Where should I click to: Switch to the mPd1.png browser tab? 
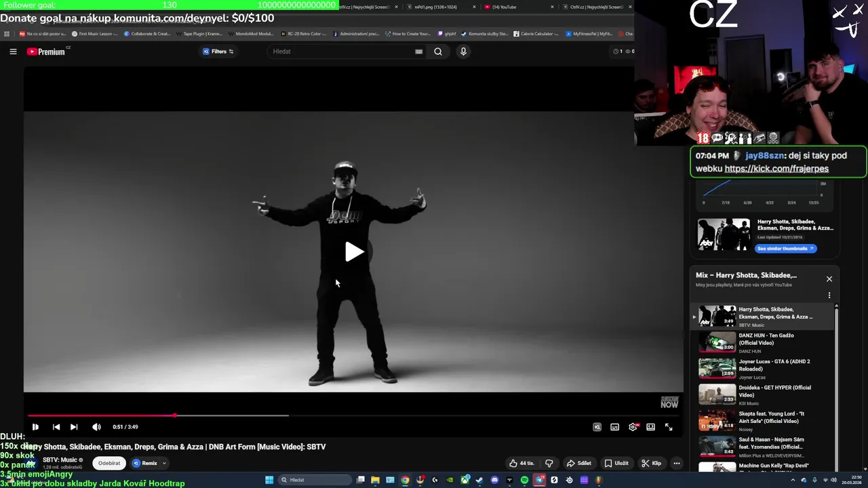[441, 7]
